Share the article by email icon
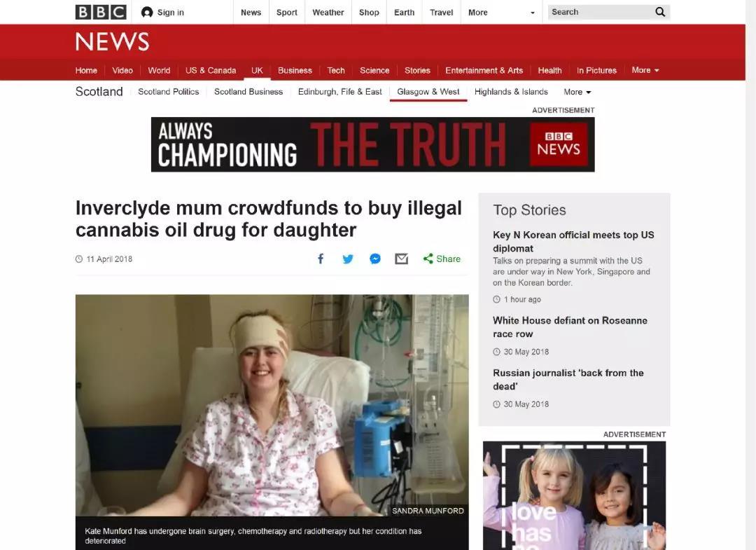This screenshot has width=756, height=550. (x=402, y=259)
